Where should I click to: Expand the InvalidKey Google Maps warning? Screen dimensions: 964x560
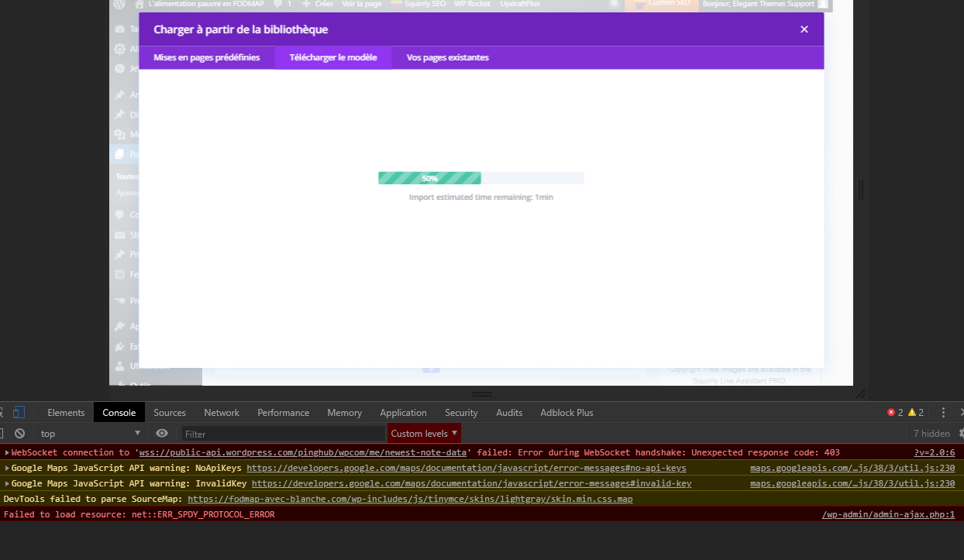(x=7, y=483)
